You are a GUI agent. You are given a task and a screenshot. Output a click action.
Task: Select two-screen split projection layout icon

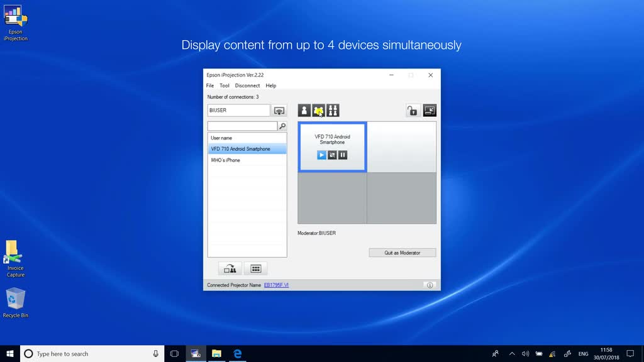[318, 111]
